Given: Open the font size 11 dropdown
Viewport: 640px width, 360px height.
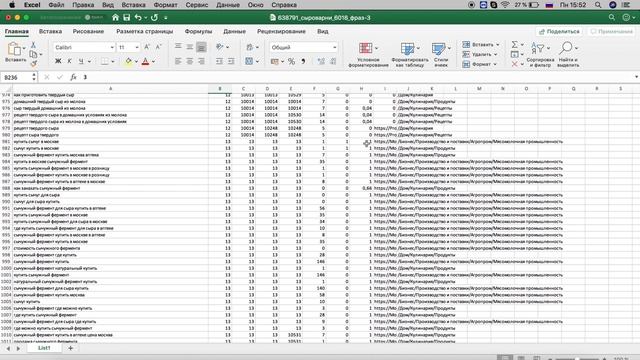Looking at the screenshot, I should coord(137,47).
